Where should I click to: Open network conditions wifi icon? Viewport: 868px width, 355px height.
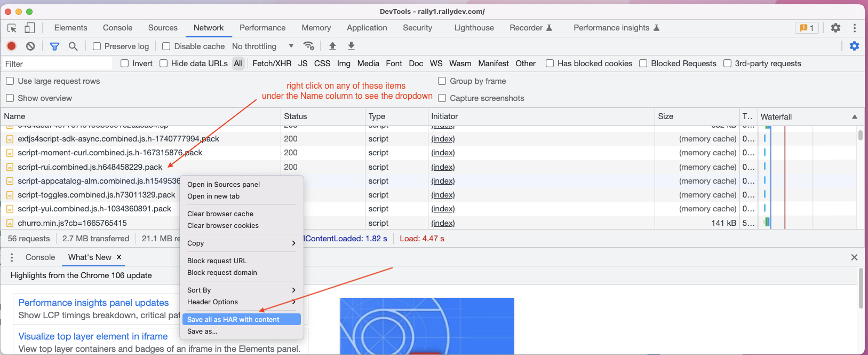point(308,46)
